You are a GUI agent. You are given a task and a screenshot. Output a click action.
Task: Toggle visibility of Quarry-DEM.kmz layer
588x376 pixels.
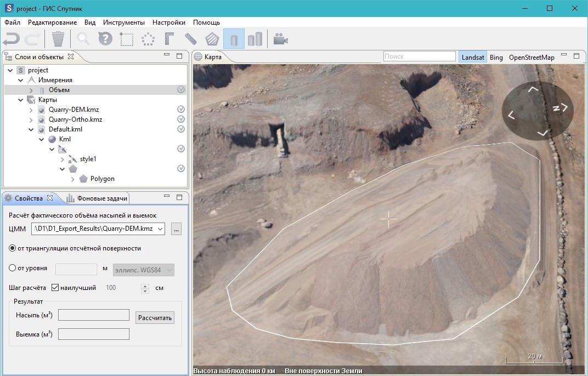click(181, 109)
